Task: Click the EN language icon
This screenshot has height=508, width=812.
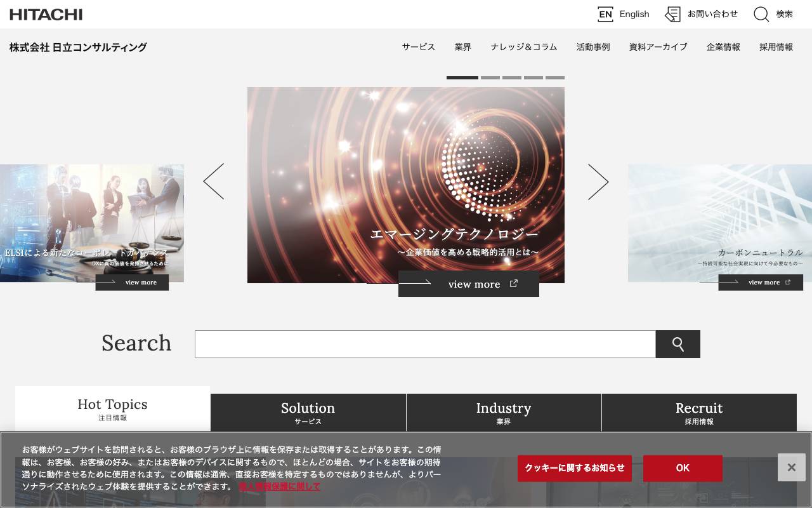Action: [605, 14]
